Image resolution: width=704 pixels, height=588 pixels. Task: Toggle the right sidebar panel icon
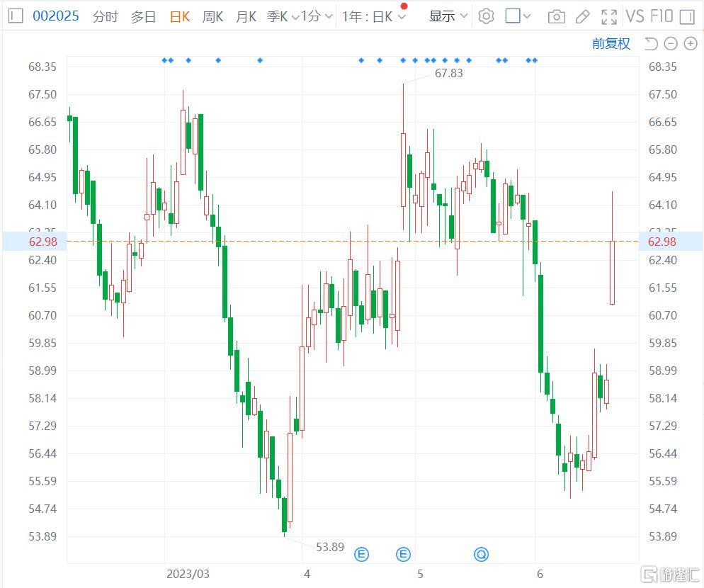click(687, 16)
